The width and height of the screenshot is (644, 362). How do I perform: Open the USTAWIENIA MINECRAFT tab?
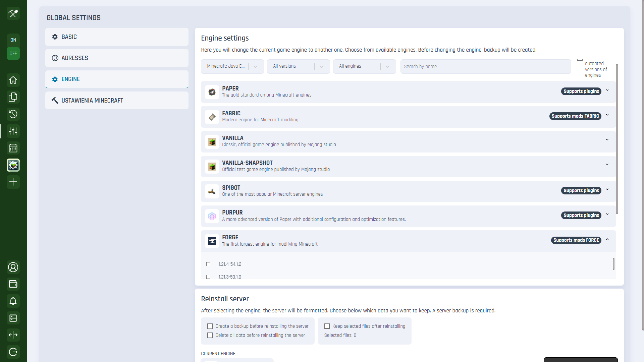pos(117,101)
